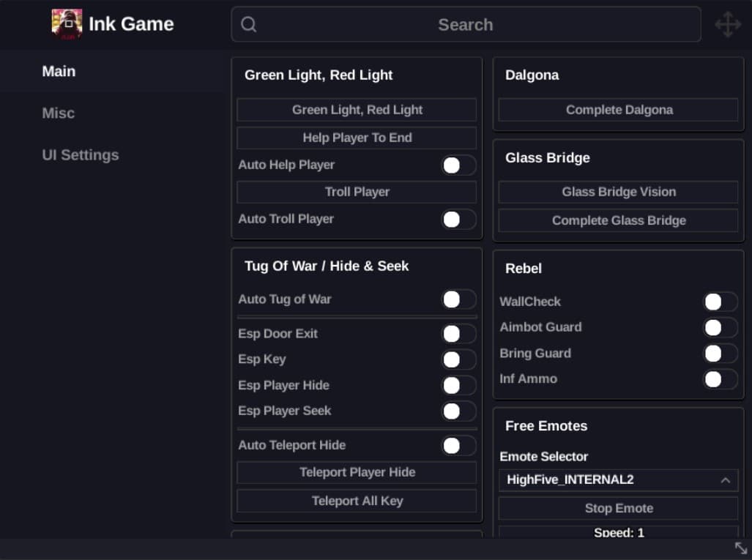
Task: Click inside the Search input field
Action: [x=466, y=24]
